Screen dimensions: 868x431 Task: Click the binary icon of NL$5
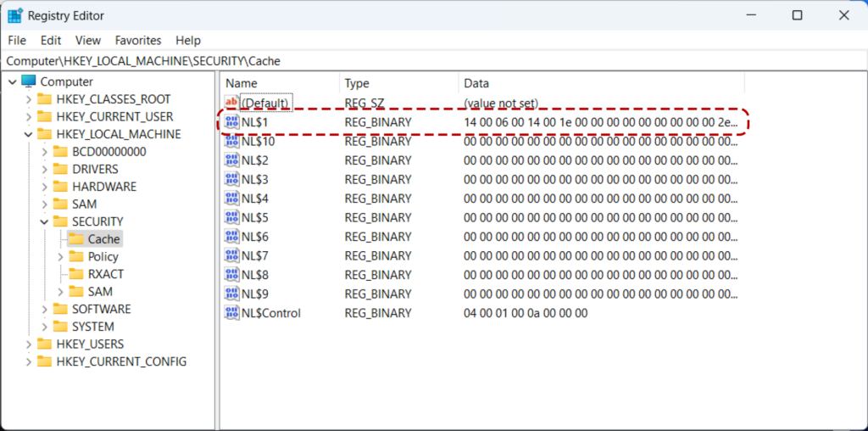(231, 217)
